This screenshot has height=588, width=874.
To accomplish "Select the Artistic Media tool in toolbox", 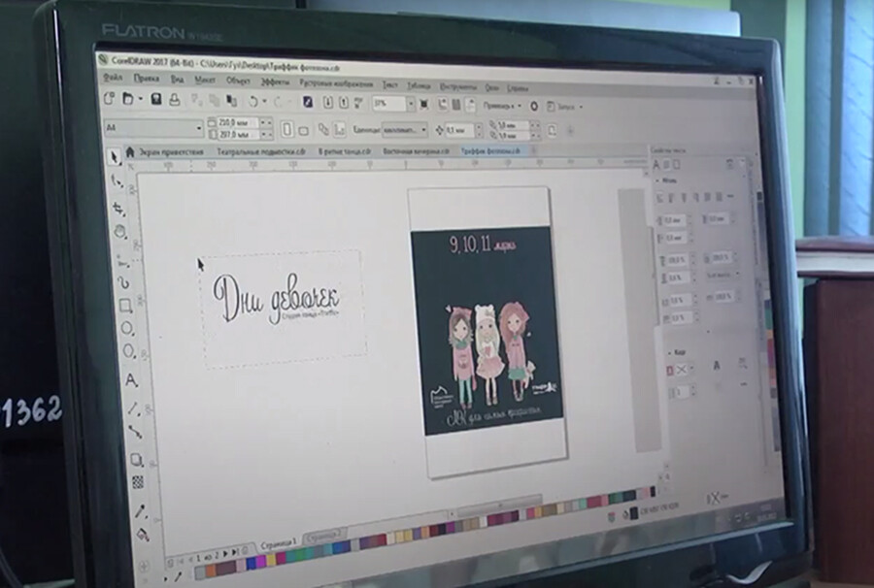I will (x=123, y=283).
